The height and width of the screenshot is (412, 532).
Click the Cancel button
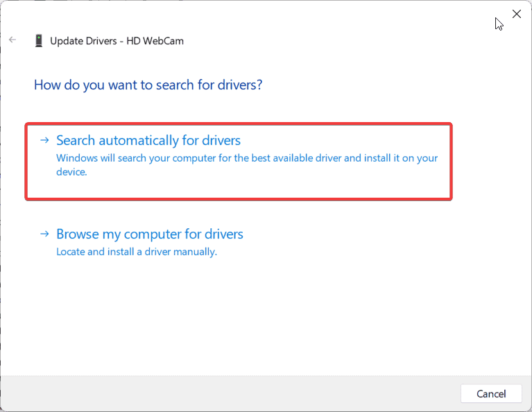491,394
